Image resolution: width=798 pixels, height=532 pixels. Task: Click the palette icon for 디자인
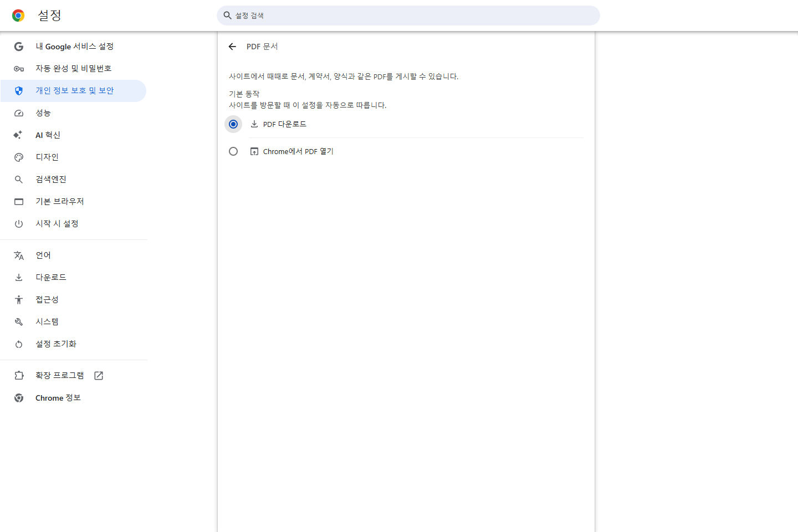(x=19, y=157)
